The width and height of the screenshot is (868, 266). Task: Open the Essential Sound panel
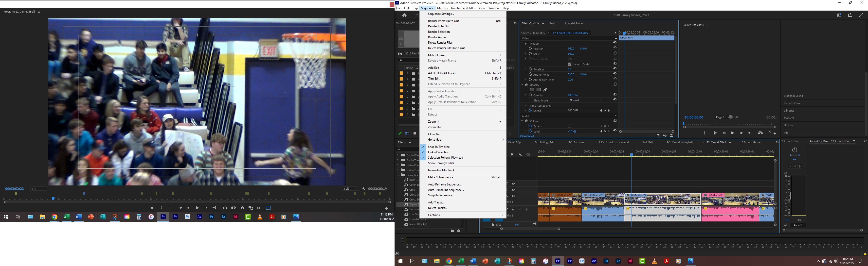[793, 96]
